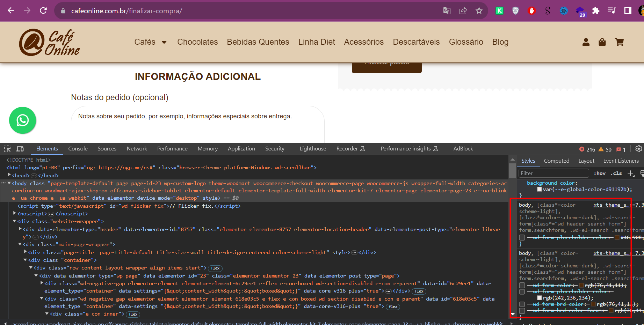The height and width of the screenshot is (325, 644).
Task: Expand the page-title div node
Action: (x=26, y=252)
